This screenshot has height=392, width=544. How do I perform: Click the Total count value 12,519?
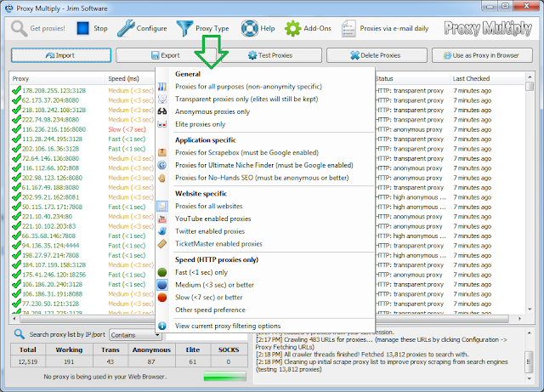click(x=28, y=361)
